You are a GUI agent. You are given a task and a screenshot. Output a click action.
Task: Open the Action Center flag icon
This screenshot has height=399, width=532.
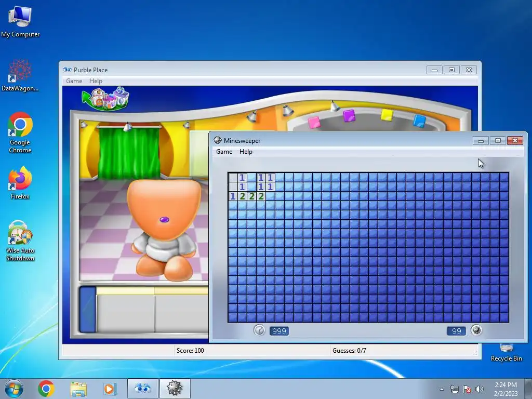coord(467,389)
